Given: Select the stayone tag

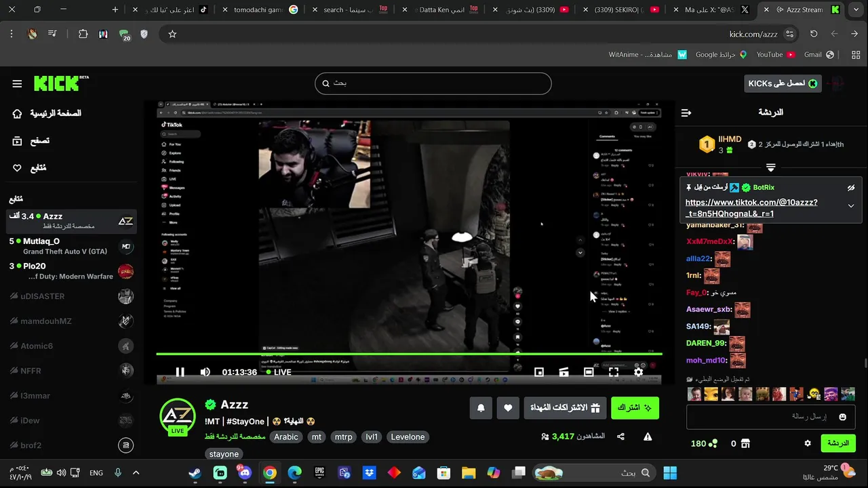Looking at the screenshot, I should 224,454.
